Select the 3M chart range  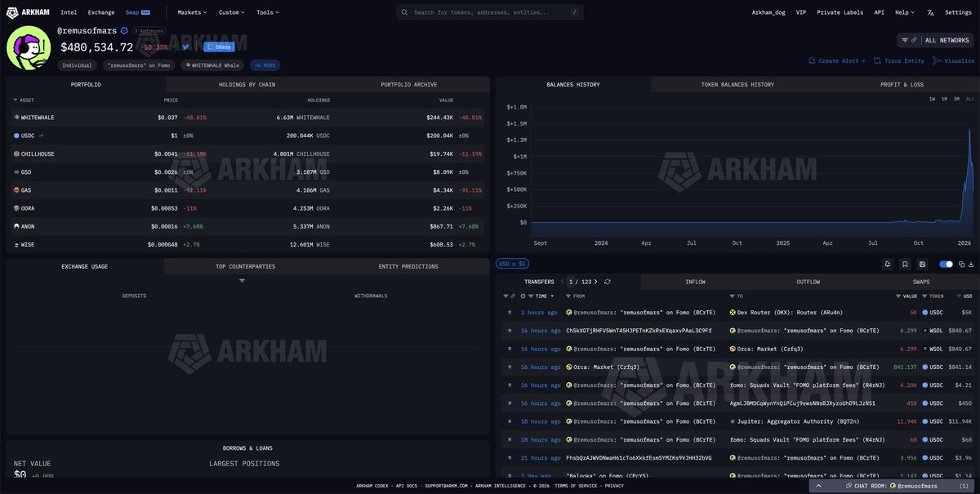coord(956,99)
